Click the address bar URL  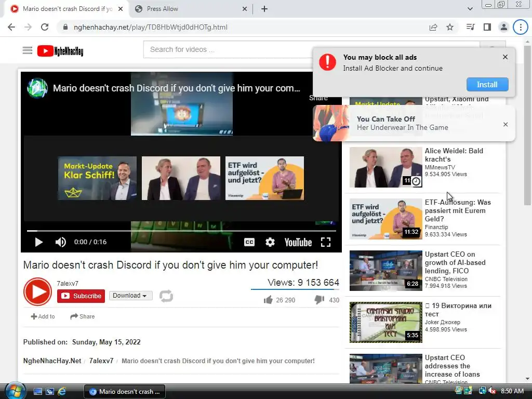tap(151, 27)
